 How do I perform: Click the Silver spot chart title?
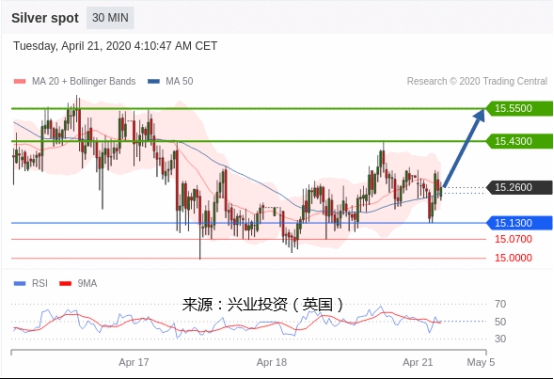coord(45,18)
